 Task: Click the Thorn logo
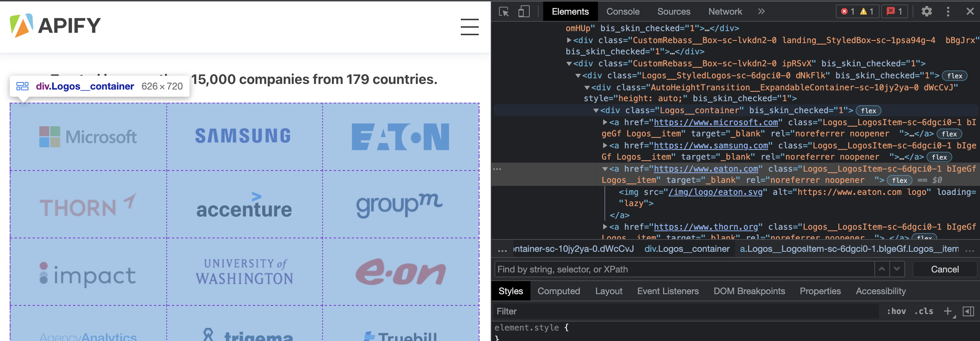88,205
